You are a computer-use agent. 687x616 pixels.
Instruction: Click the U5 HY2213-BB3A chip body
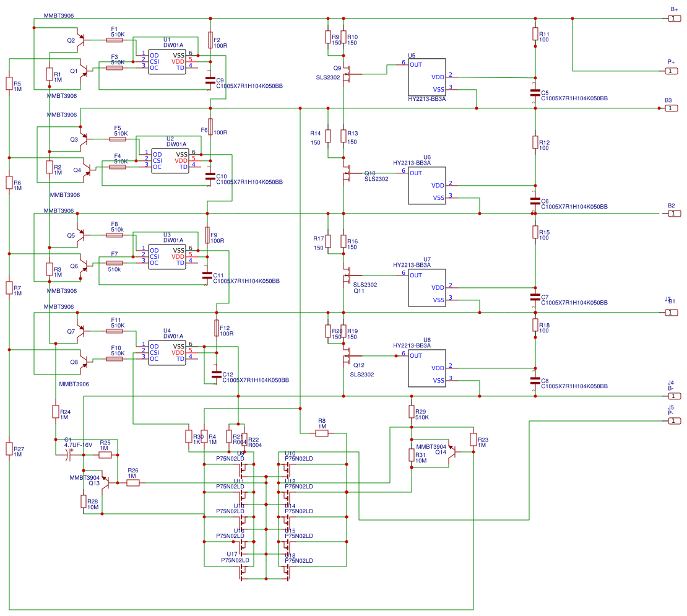click(427, 77)
